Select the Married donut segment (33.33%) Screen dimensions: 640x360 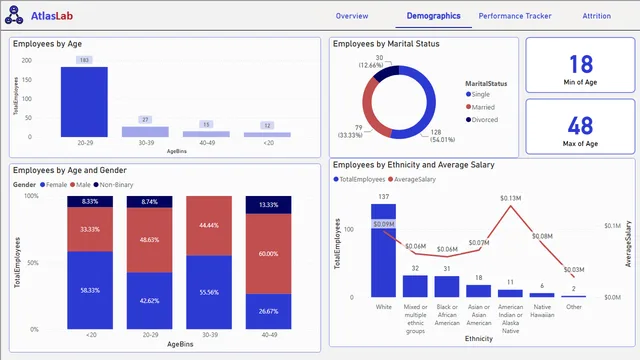[x=368, y=108]
